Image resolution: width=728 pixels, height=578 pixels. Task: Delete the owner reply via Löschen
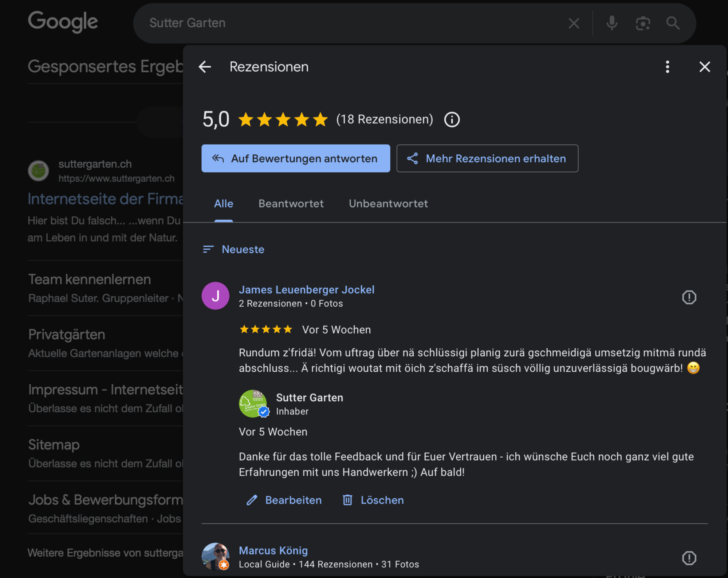pyautogui.click(x=373, y=500)
